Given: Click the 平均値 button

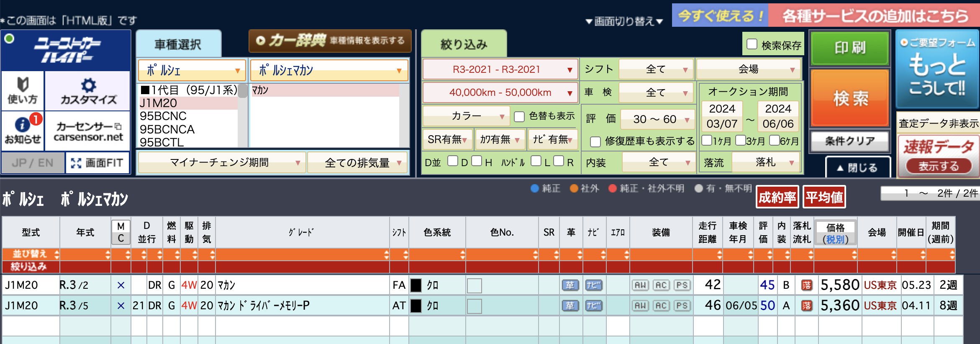Looking at the screenshot, I should (824, 197).
